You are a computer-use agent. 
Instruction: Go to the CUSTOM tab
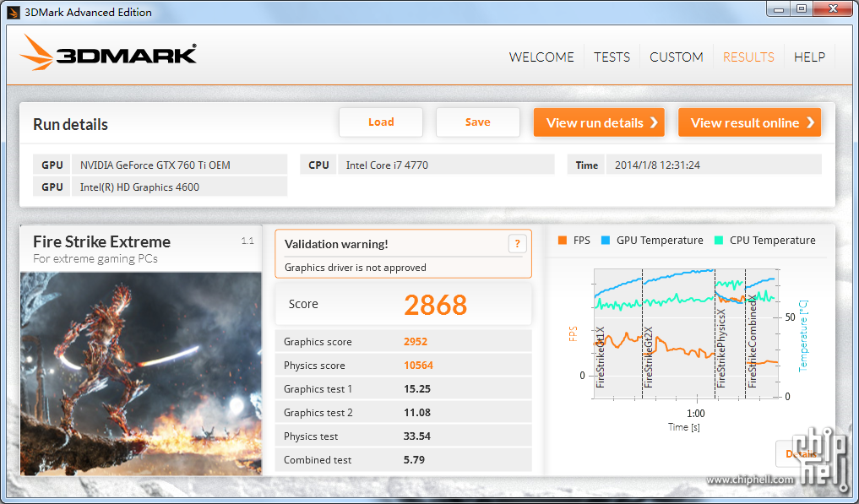point(676,57)
